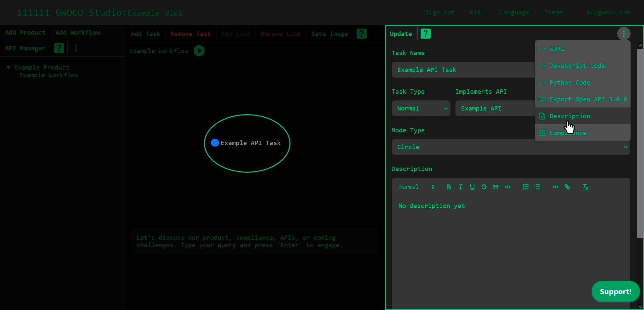Open the Node Type Circle dropdown
This screenshot has height=310, width=644.
511,147
